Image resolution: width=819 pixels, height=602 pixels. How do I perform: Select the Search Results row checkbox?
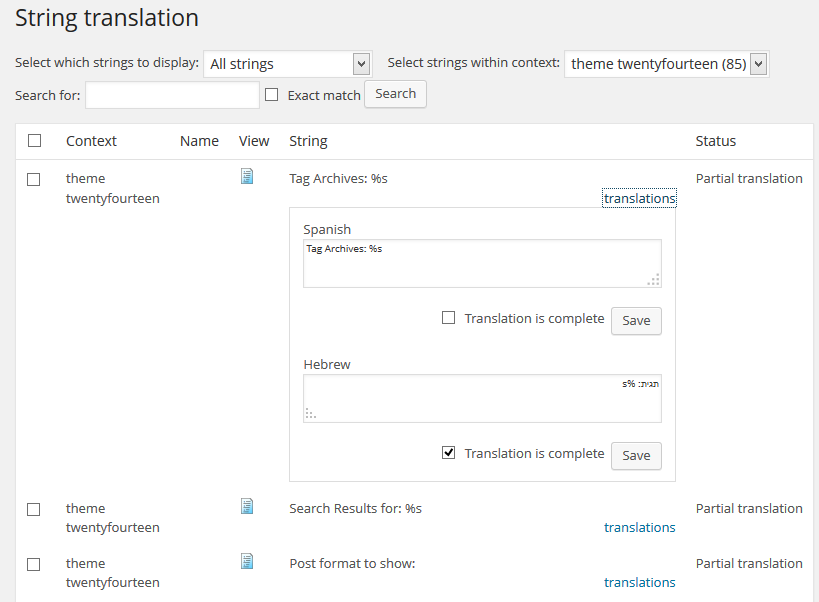(33, 510)
